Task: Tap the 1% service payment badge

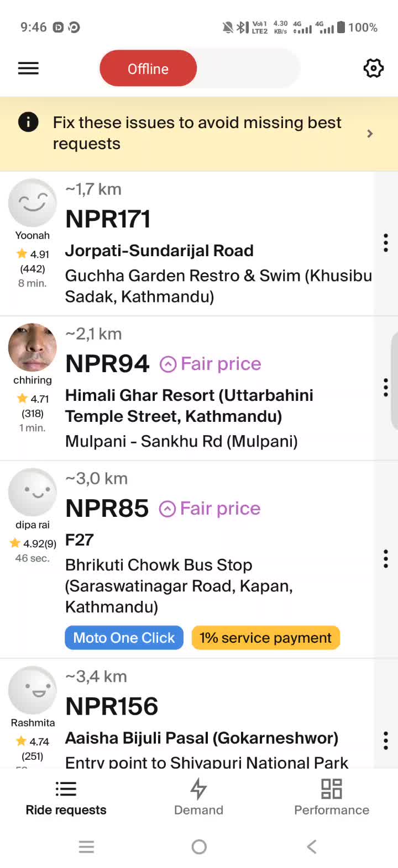Action: pos(265,638)
